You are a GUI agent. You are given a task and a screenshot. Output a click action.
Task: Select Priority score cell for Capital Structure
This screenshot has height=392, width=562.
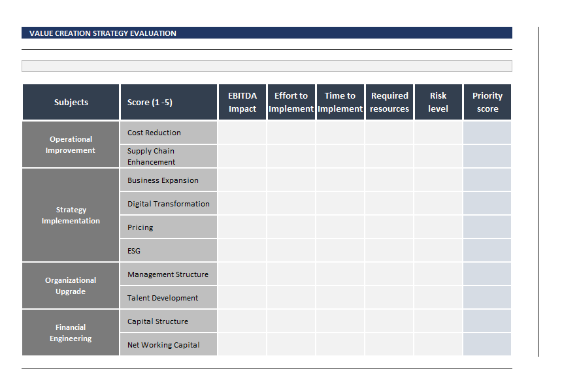[x=487, y=321]
